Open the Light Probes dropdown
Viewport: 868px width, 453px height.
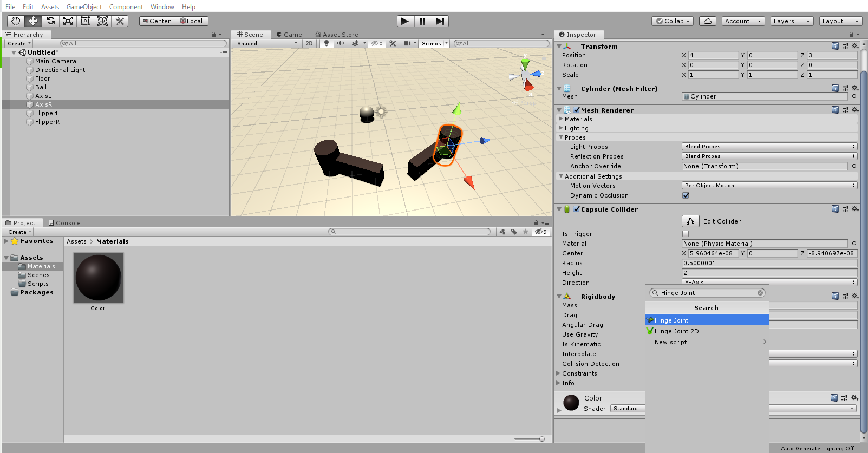pos(769,147)
